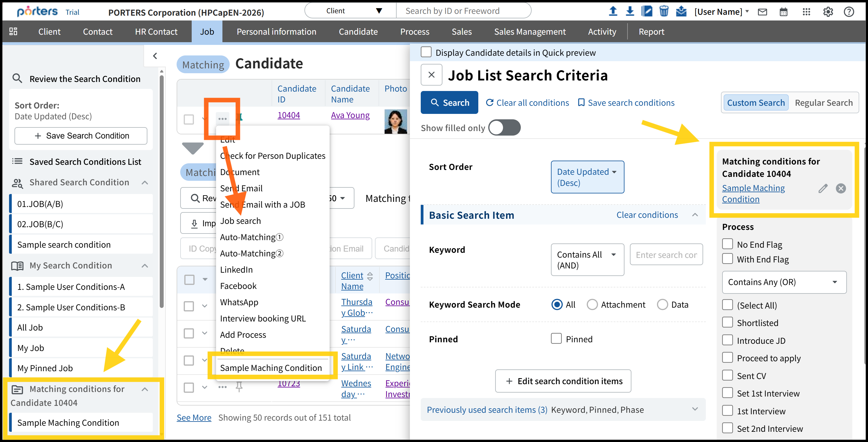Toggle the Show filled only switch
The width and height of the screenshot is (868, 442).
(x=504, y=128)
